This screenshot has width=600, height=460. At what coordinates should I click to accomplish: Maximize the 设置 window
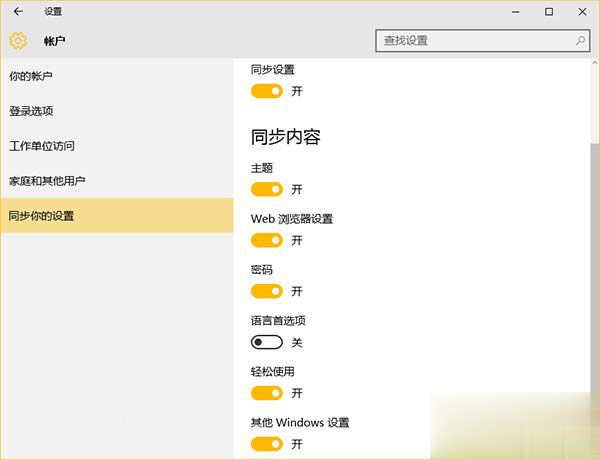tap(549, 12)
